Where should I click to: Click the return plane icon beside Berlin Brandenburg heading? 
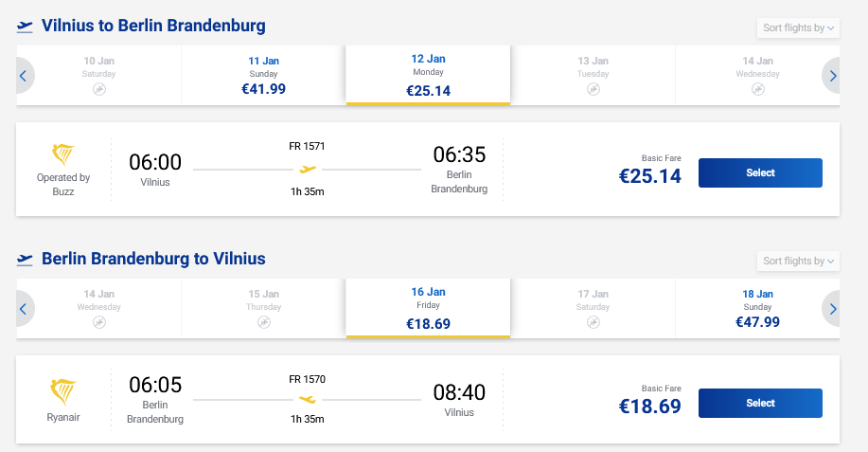coord(25,260)
